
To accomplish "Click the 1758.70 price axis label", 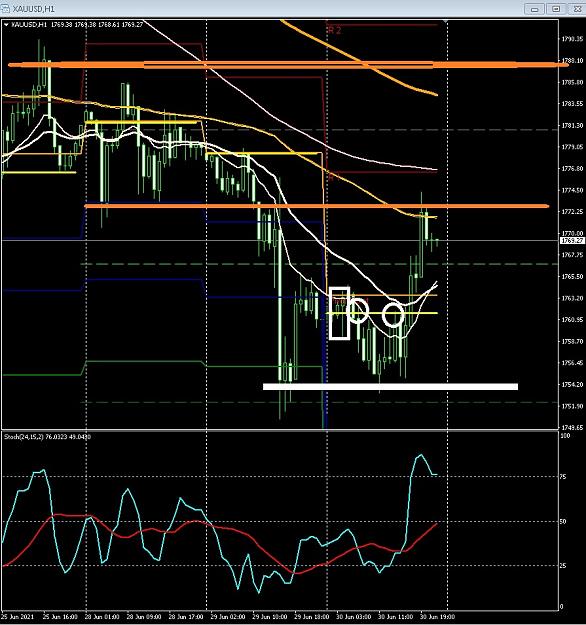I will click(x=572, y=341).
